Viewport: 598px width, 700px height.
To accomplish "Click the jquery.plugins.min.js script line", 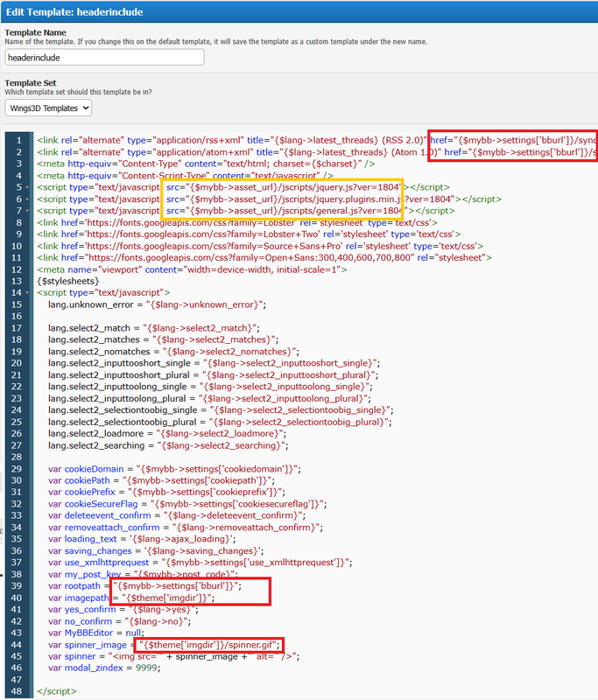I will [x=270, y=199].
